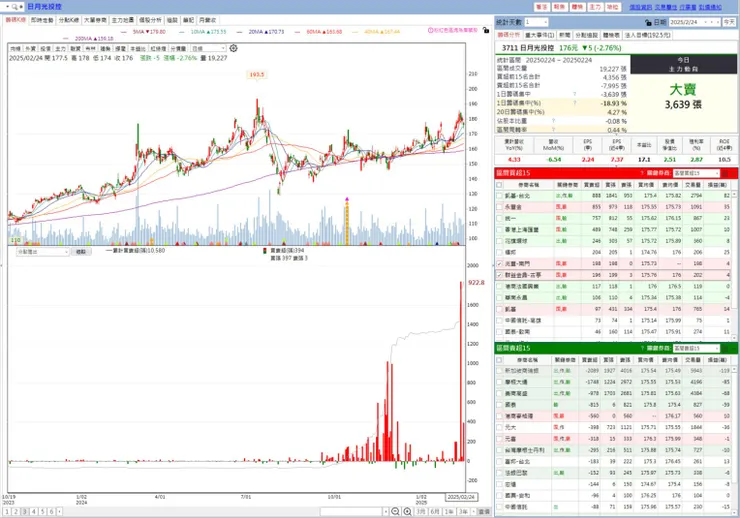740x518 pixels.
Task: Click arrow button after 3年 range
Action: [473, 511]
